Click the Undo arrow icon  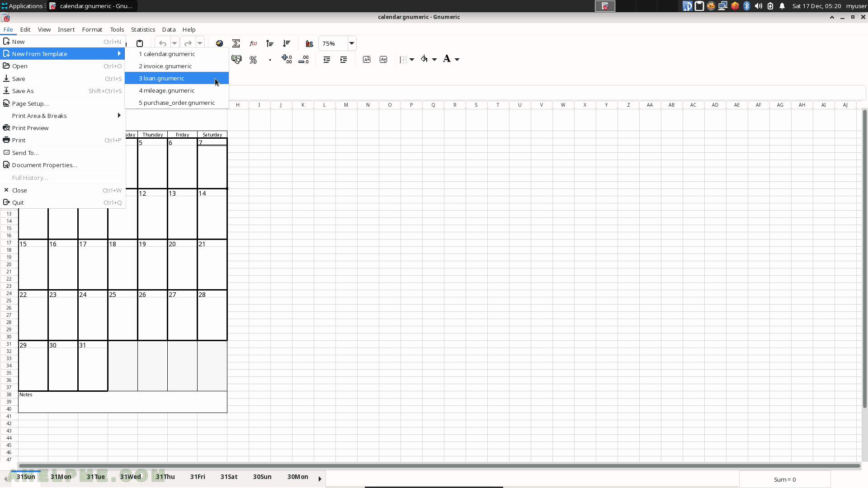pos(163,43)
